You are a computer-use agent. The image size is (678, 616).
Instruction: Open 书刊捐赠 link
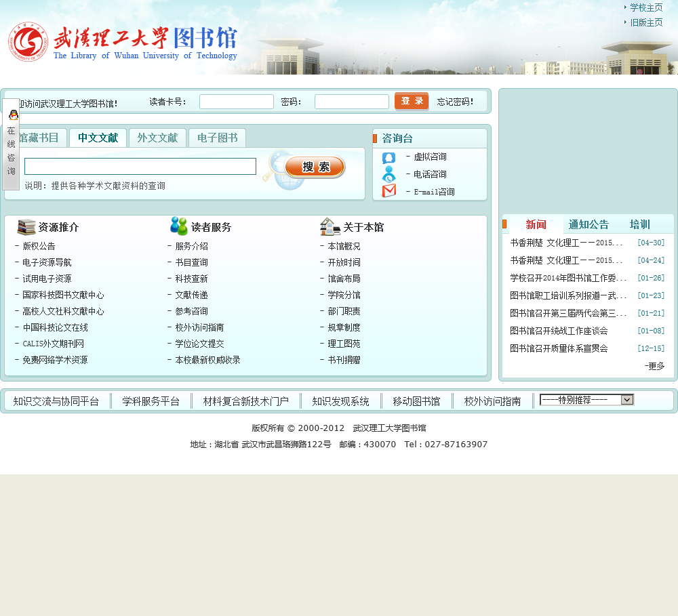pyautogui.click(x=344, y=360)
